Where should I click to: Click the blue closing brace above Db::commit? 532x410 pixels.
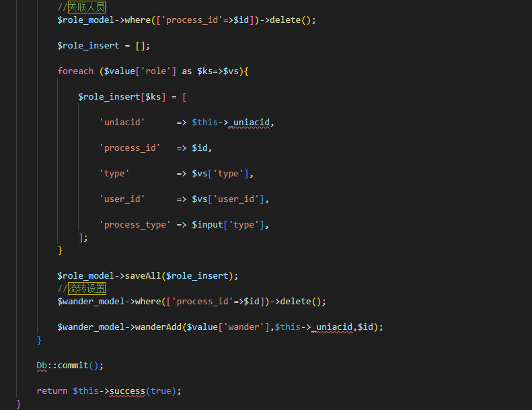(x=40, y=340)
